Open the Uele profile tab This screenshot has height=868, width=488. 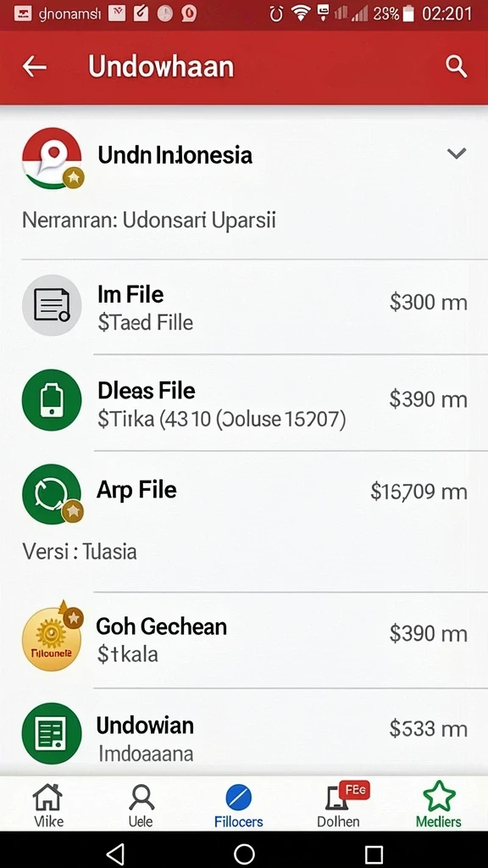(141, 805)
